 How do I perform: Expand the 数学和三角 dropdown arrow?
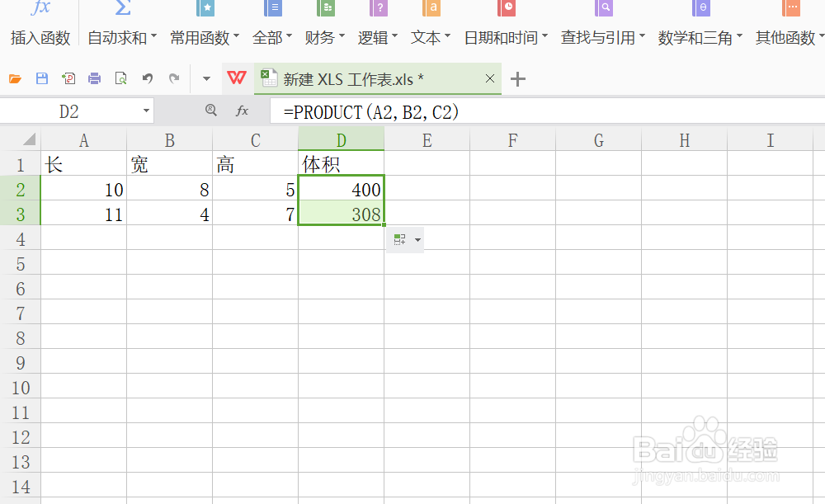pos(739,36)
